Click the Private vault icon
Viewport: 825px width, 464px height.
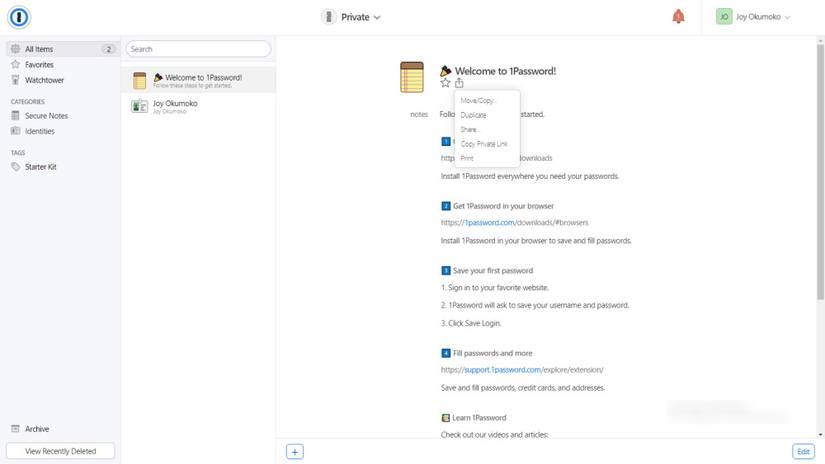pyautogui.click(x=329, y=17)
